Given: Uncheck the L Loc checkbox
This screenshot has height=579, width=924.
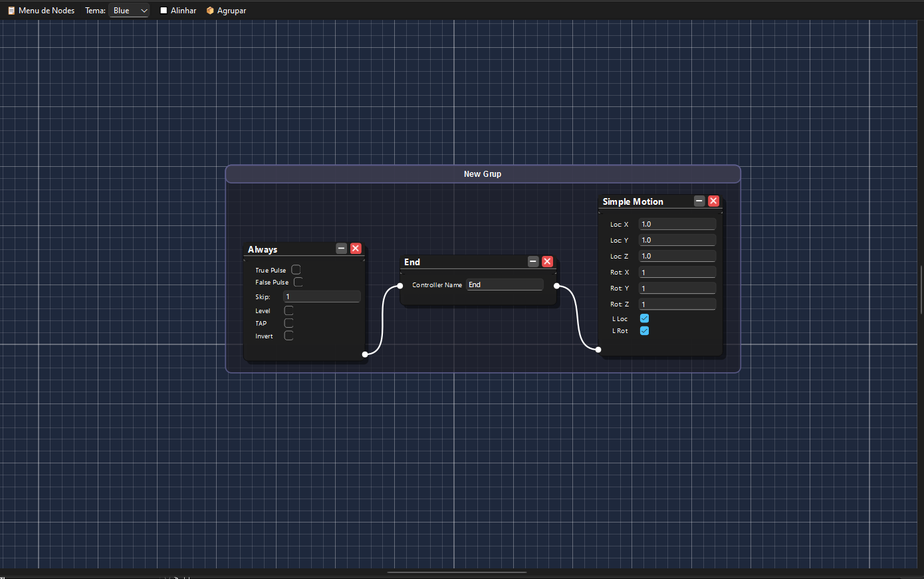Looking at the screenshot, I should point(644,318).
